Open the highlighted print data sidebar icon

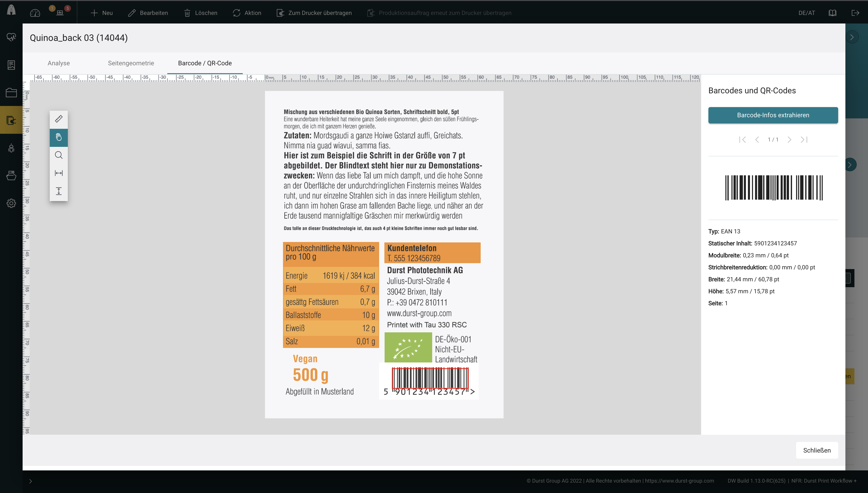(x=11, y=120)
